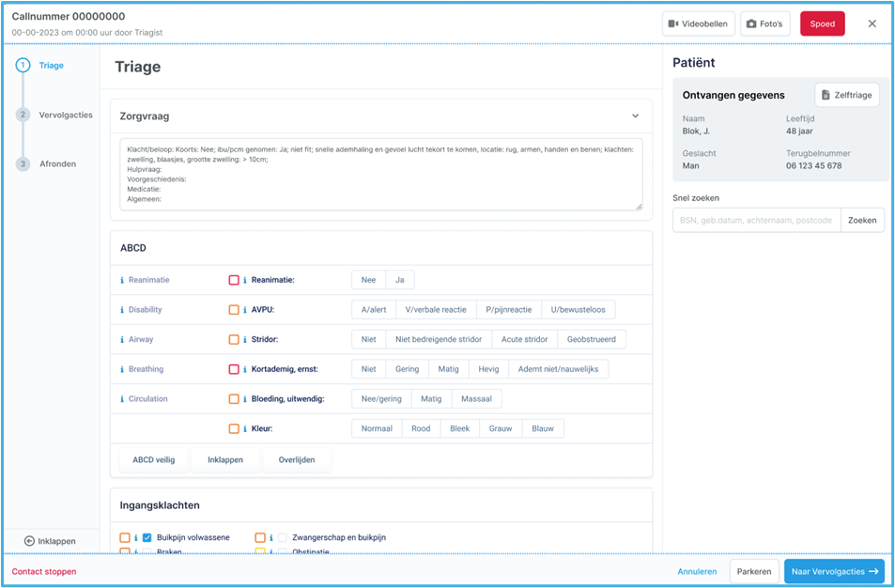Screen dimensions: 895x588
Task: Tick the Zwangerschap en buikpijn checkbox
Action: tap(283, 538)
